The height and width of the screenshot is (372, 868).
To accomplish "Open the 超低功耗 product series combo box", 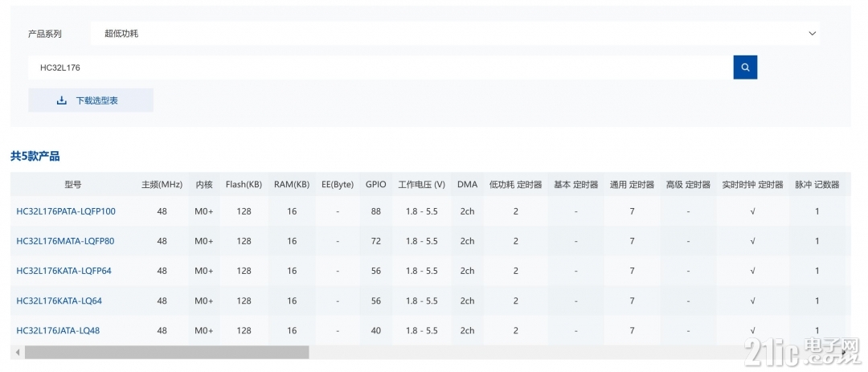I will [455, 33].
